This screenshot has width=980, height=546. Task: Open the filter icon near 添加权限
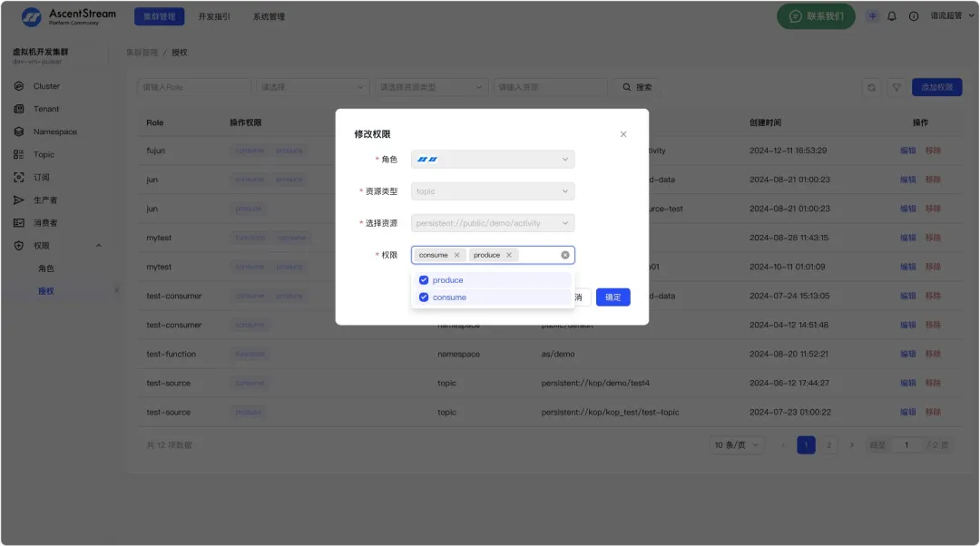point(895,85)
